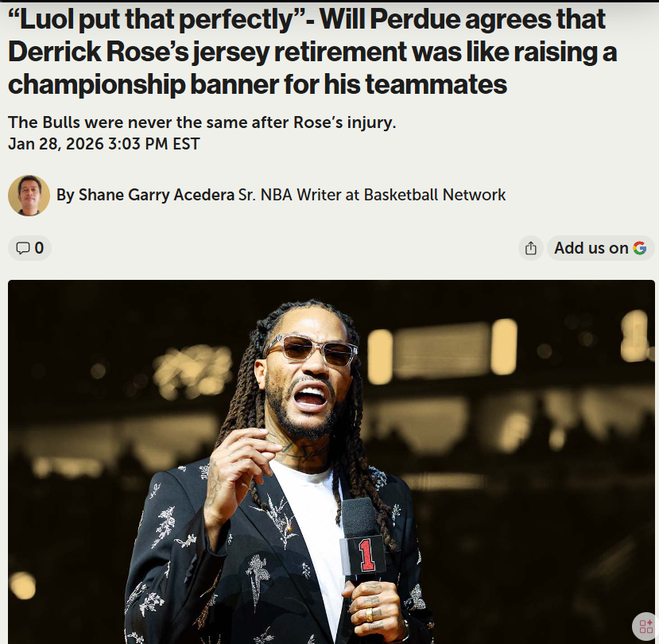
Task: Click the comment count showing 0
Action: pyautogui.click(x=39, y=248)
